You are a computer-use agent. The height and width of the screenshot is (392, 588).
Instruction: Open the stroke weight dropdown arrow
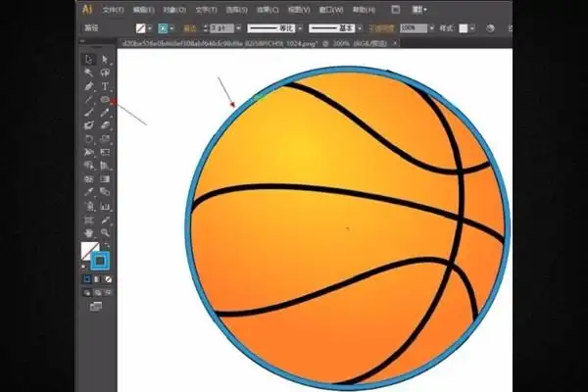point(238,28)
